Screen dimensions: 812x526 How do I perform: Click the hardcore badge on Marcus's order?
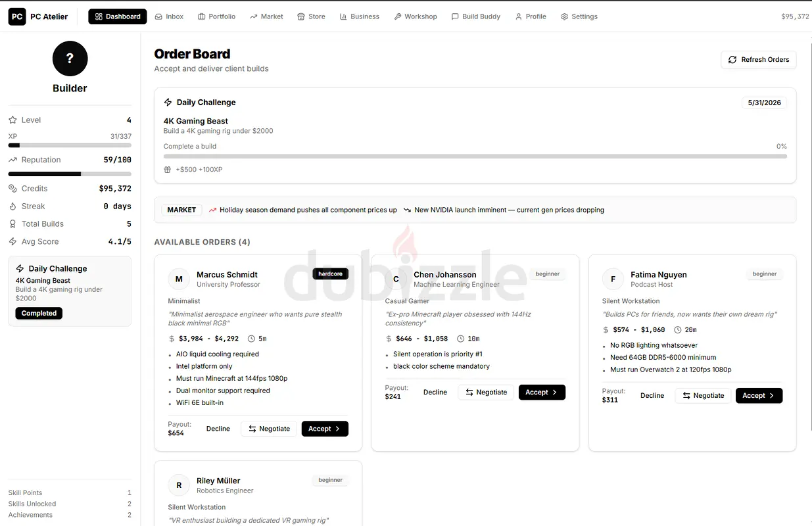[330, 274]
